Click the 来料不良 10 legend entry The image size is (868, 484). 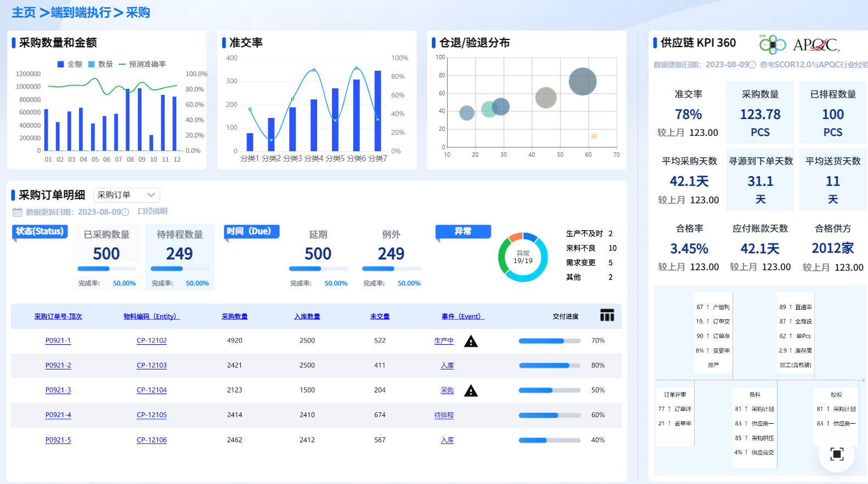point(591,248)
